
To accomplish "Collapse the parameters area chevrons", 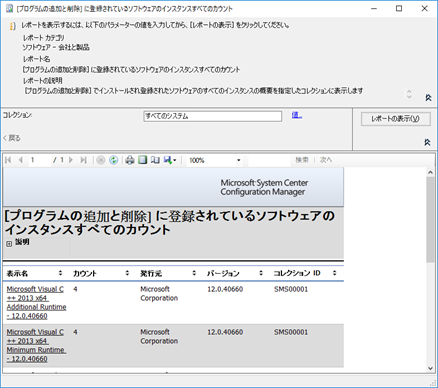I will click(x=427, y=142).
